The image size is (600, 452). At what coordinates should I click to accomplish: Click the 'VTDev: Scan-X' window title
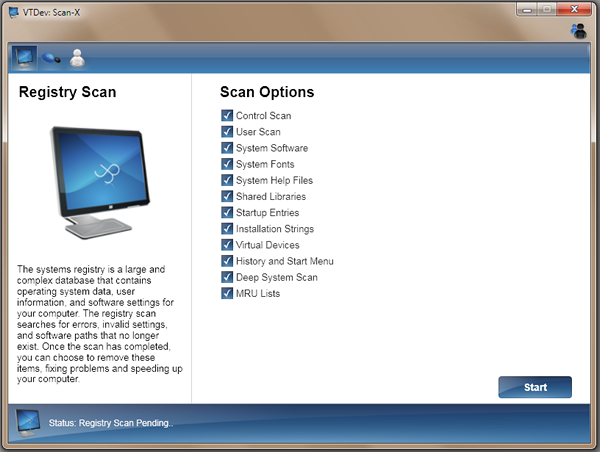tap(52, 13)
